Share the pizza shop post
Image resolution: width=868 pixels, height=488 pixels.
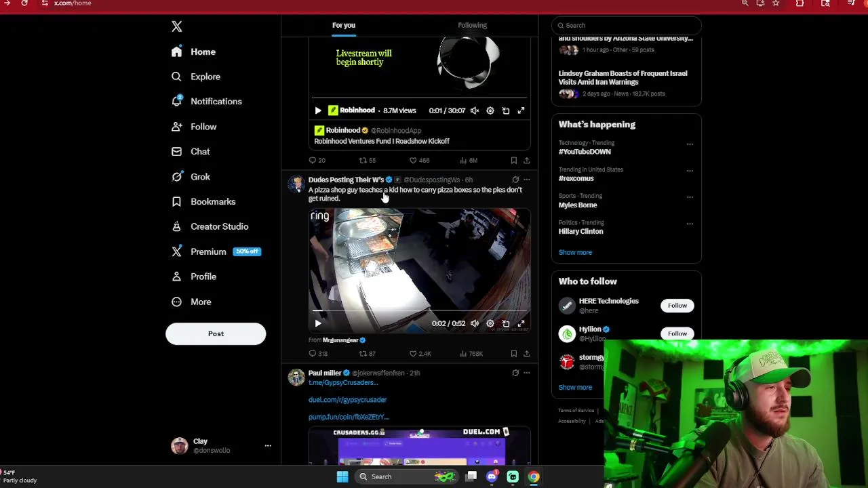pos(526,354)
